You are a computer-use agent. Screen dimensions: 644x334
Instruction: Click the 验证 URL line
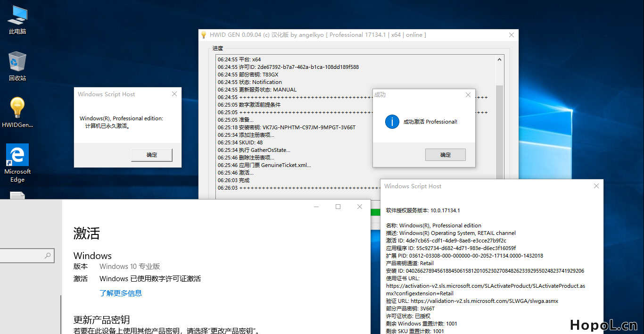472,301
